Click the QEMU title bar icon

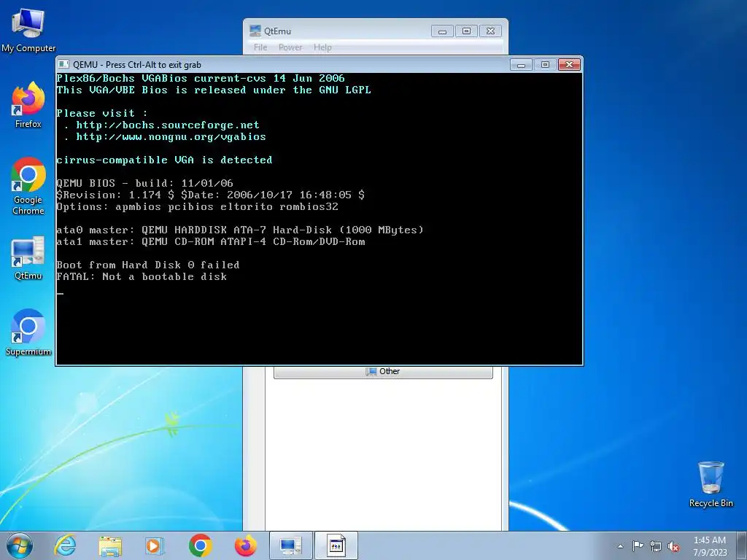click(x=64, y=65)
